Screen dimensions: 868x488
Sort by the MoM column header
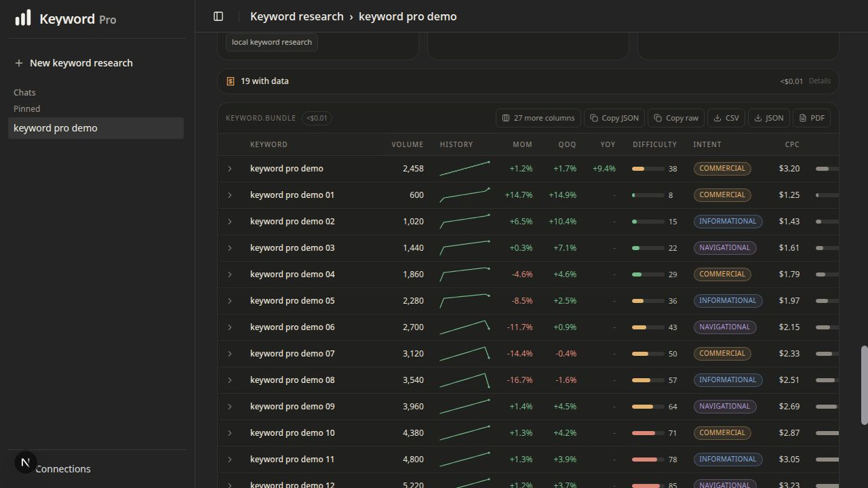pos(522,144)
